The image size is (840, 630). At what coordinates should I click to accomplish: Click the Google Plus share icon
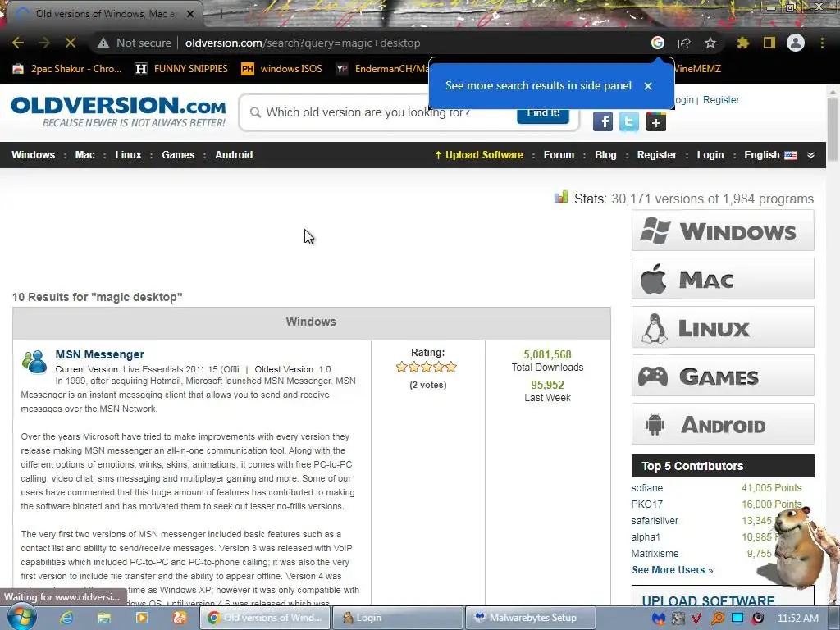pyautogui.click(x=655, y=121)
